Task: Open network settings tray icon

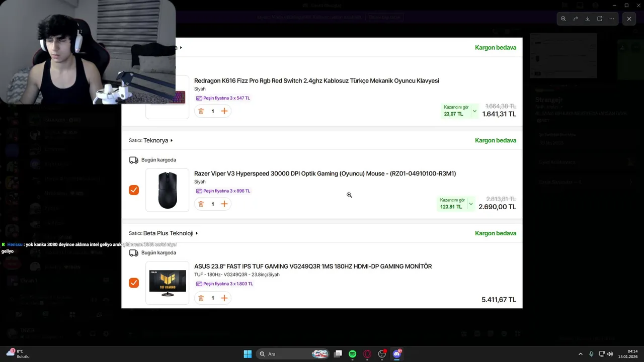Action: coord(602,354)
